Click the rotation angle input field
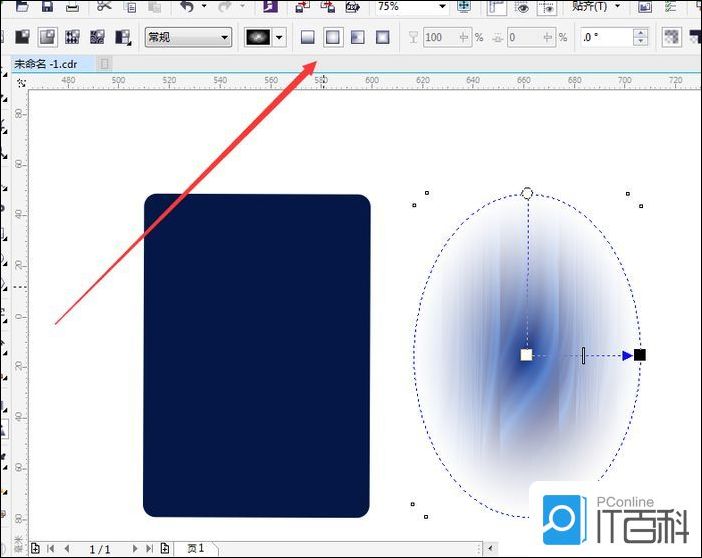 point(605,38)
